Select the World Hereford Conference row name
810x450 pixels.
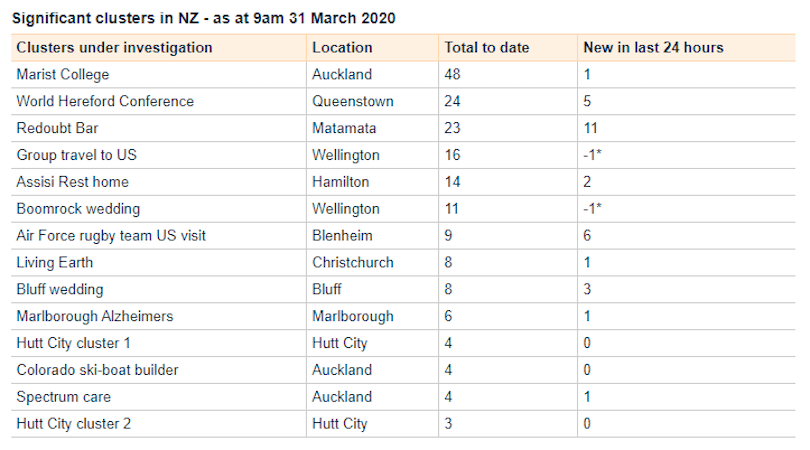pyautogui.click(x=105, y=101)
